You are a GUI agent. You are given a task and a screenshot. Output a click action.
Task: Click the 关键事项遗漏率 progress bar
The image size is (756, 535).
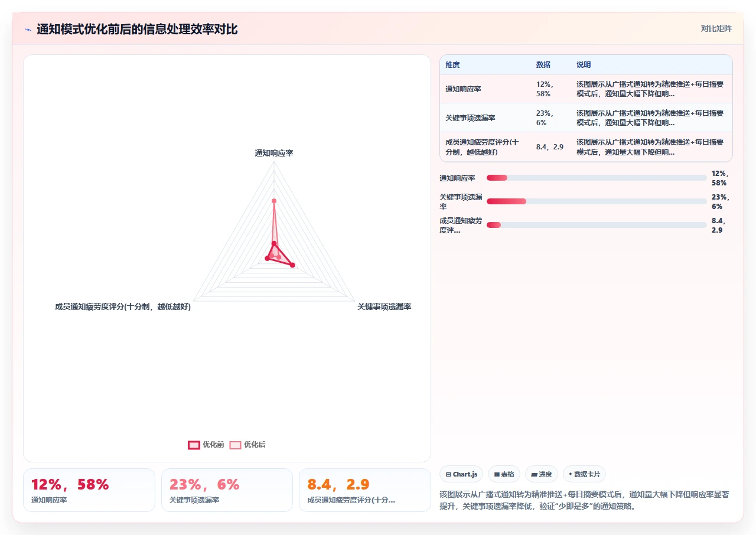(597, 201)
